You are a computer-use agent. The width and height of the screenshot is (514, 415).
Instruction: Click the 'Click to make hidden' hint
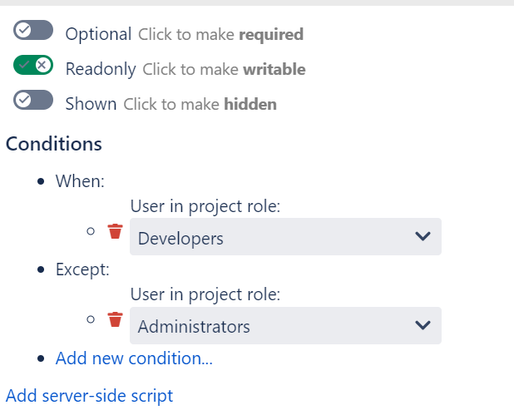point(200,104)
